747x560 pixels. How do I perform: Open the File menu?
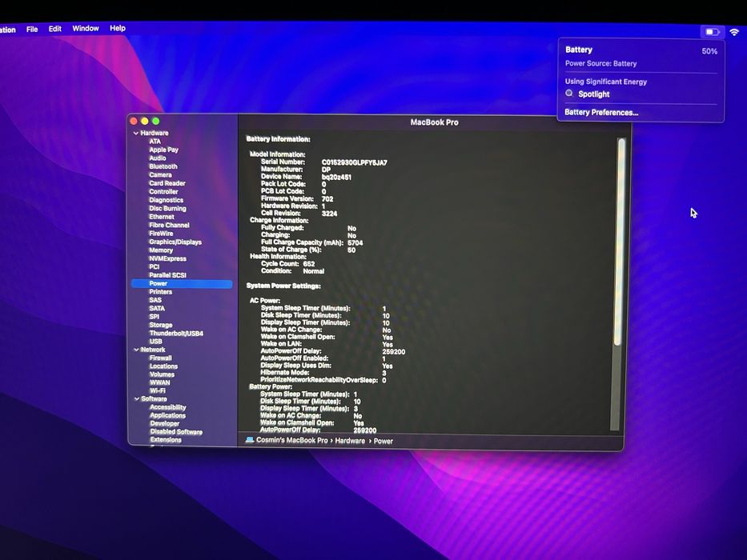[x=32, y=29]
